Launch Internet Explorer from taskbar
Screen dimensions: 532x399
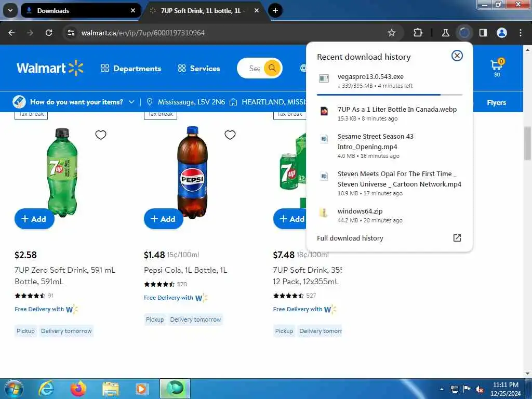point(46,389)
